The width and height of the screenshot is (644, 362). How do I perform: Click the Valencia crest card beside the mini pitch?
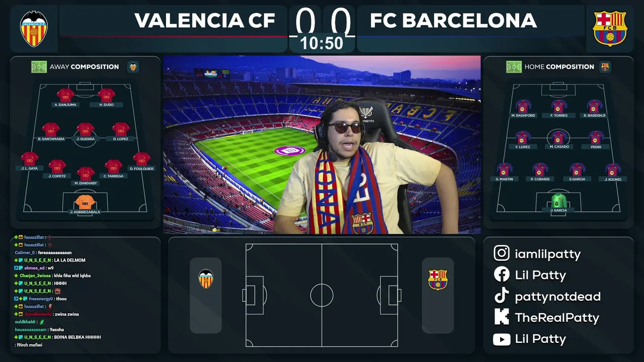click(206, 295)
